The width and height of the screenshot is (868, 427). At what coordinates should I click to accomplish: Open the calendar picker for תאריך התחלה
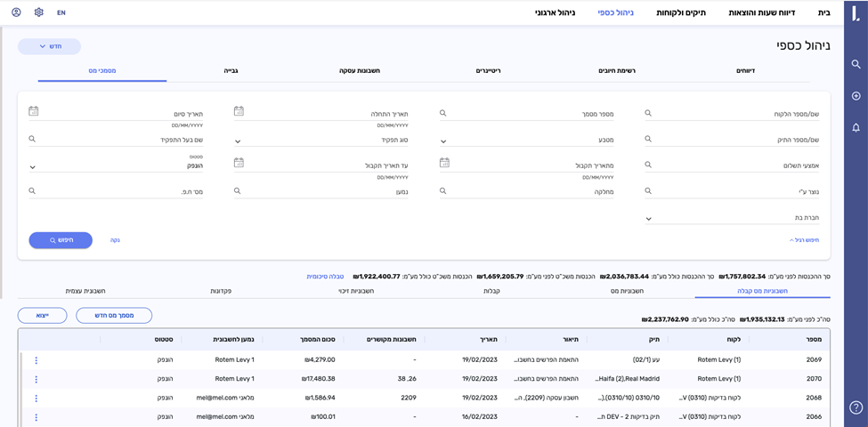pos(239,112)
